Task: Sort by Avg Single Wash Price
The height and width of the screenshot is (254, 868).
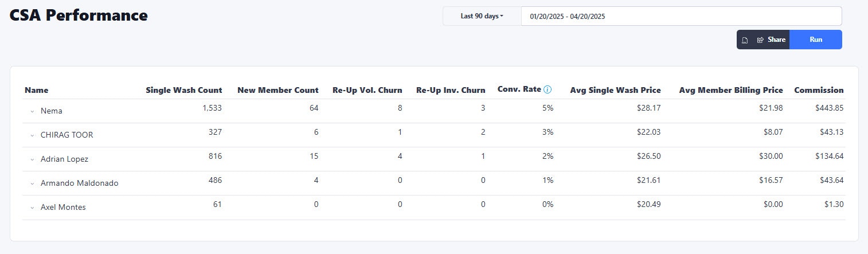Action: (x=615, y=90)
